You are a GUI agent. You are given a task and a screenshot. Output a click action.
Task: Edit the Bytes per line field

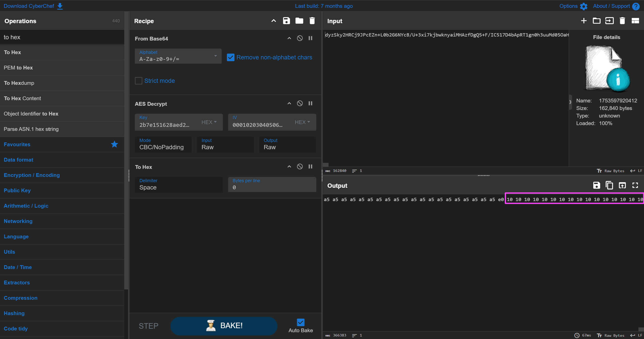tap(272, 185)
